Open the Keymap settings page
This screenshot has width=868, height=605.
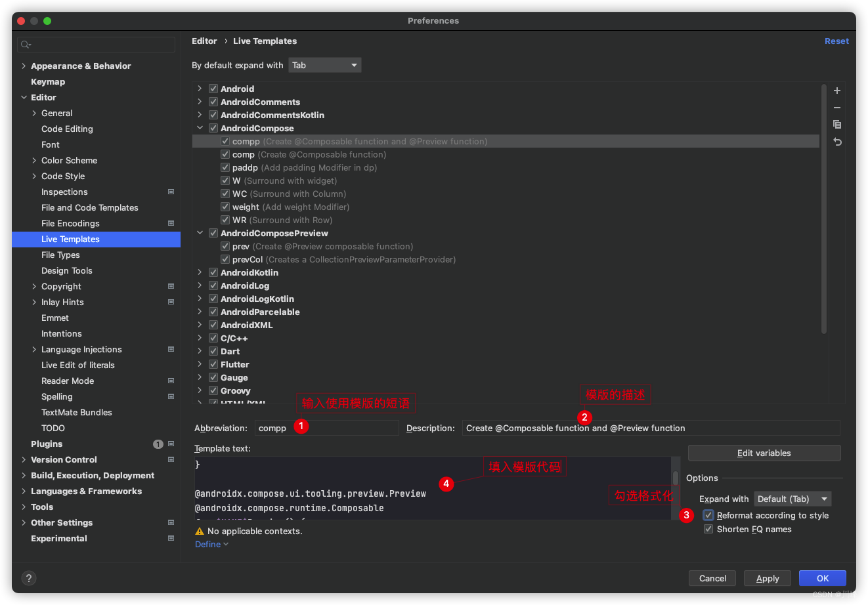(x=48, y=81)
